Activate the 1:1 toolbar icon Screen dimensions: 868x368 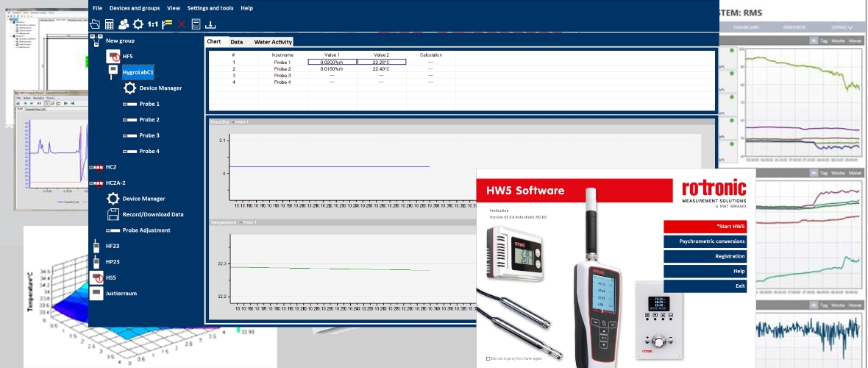152,24
